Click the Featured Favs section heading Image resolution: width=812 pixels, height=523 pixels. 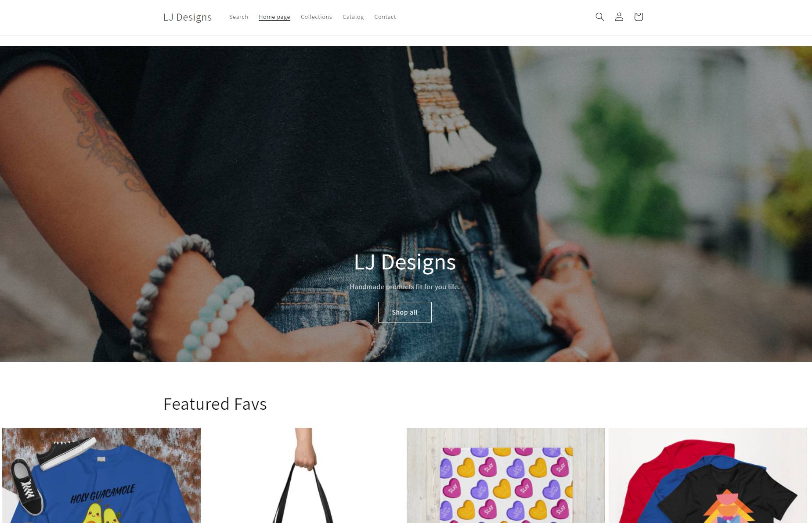point(215,404)
